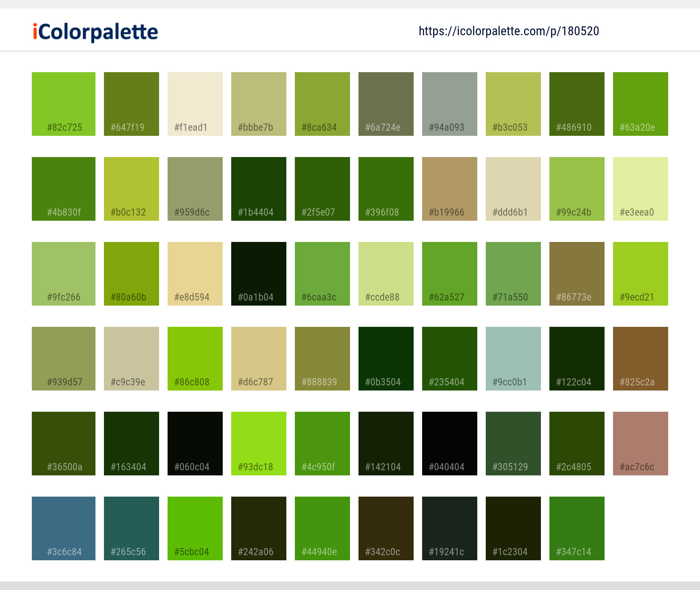700x590 pixels.
Task: Select the brownish #86773e swatch
Action: [x=577, y=274]
